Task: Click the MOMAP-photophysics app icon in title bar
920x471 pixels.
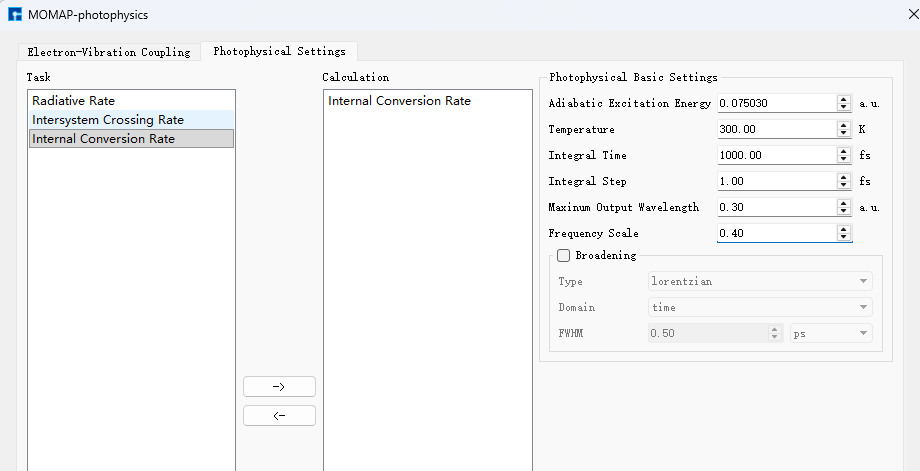Action: point(15,15)
